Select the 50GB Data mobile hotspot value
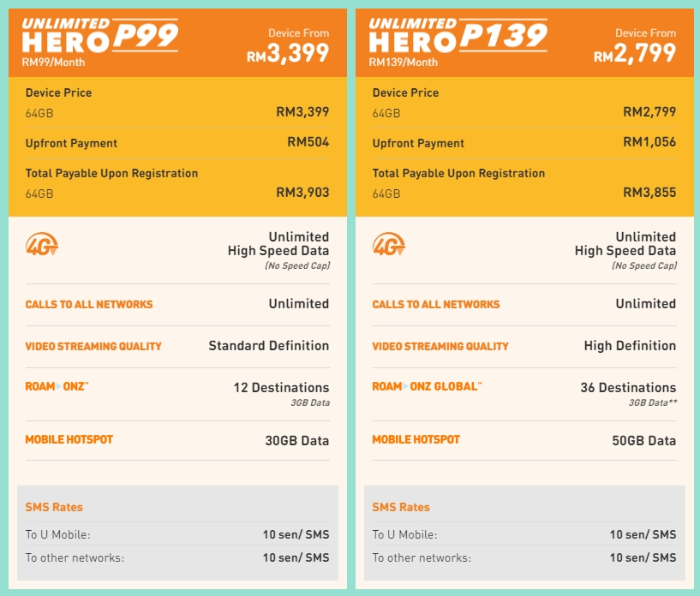This screenshot has width=700, height=596. click(x=643, y=441)
